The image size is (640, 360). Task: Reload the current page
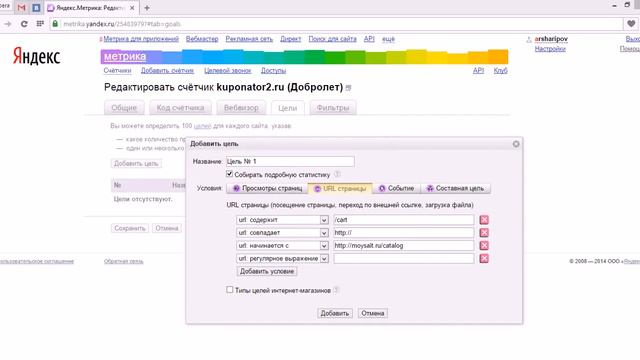[24, 24]
